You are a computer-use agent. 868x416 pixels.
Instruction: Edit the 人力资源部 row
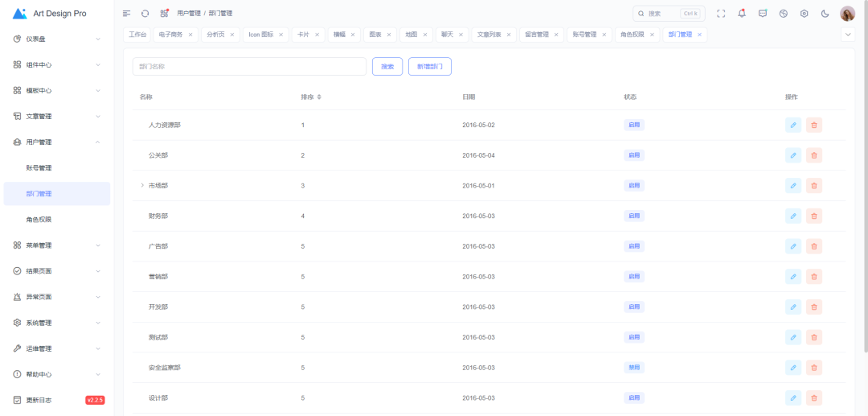[x=793, y=125]
